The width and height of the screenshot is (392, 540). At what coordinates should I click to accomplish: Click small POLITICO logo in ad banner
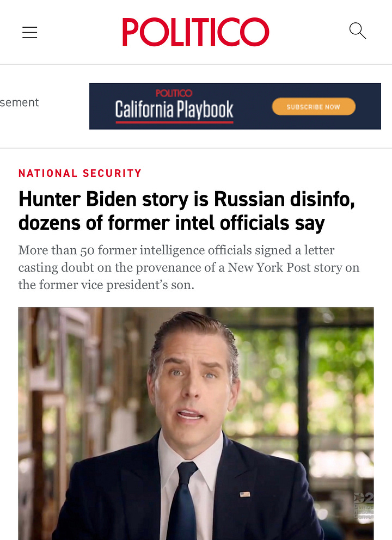pos(174,93)
